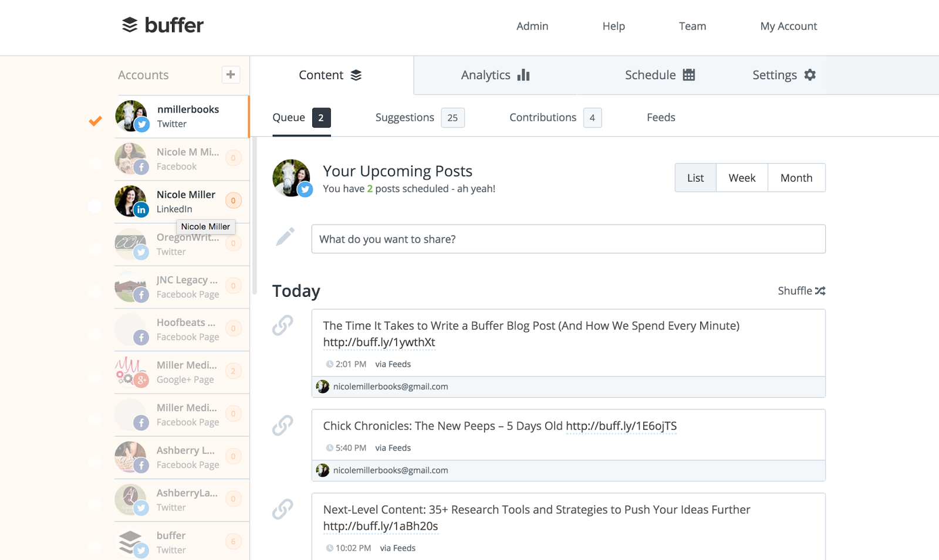The width and height of the screenshot is (939, 560).
Task: Toggle the orange checkmark for nmillerbooks
Action: [95, 121]
